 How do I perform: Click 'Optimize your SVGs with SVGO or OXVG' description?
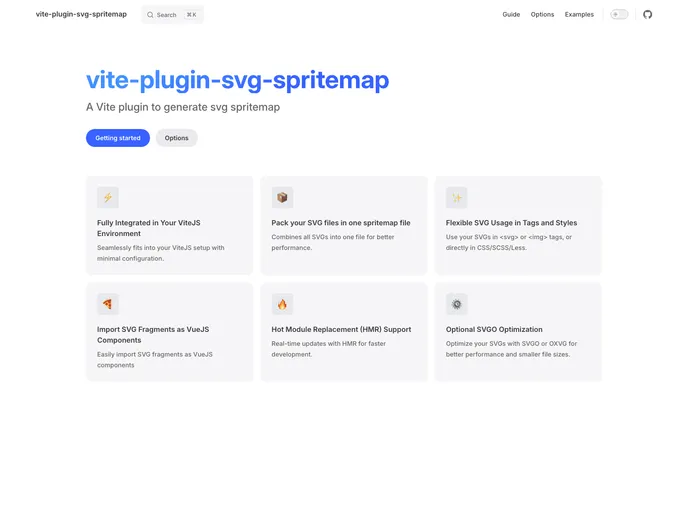(x=511, y=349)
